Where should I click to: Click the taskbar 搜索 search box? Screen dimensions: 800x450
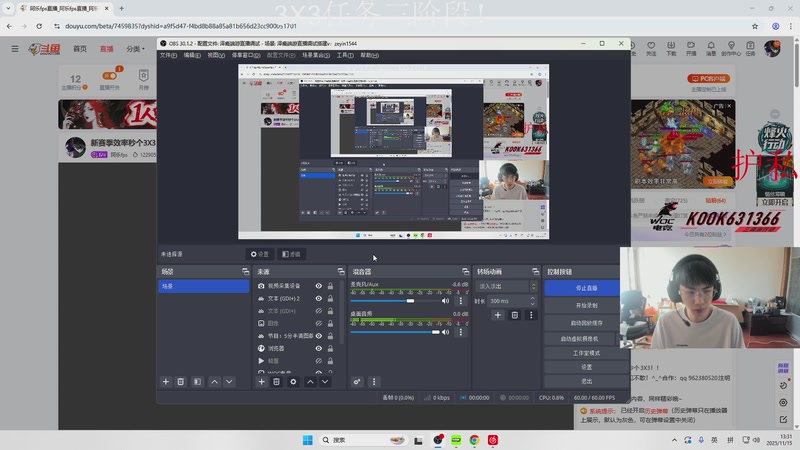[363, 440]
